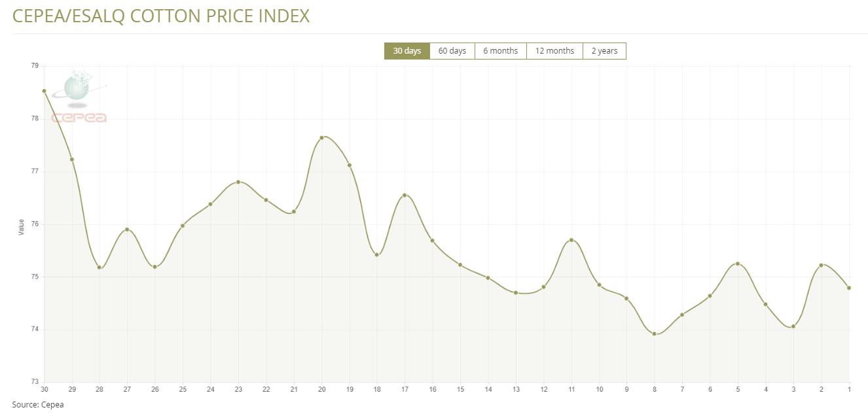Select the data point at day 11
The image size is (868, 414).
tap(571, 240)
